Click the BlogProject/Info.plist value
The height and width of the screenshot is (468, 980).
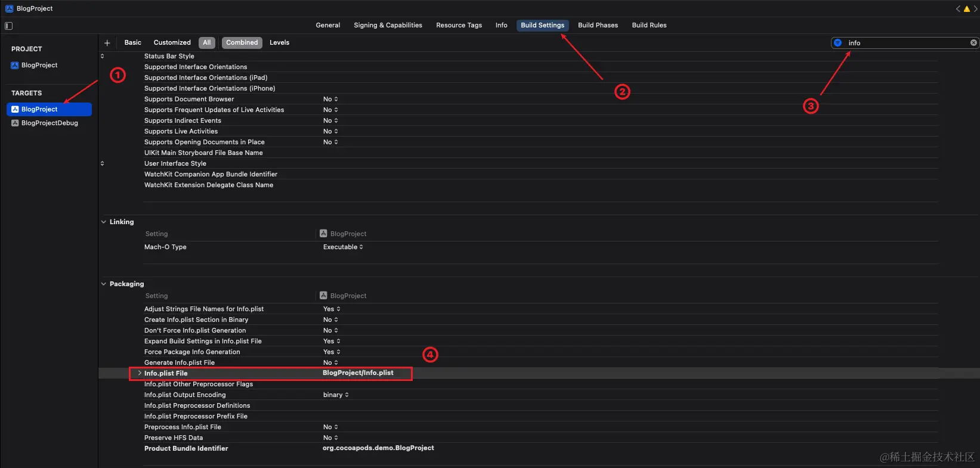pos(358,373)
